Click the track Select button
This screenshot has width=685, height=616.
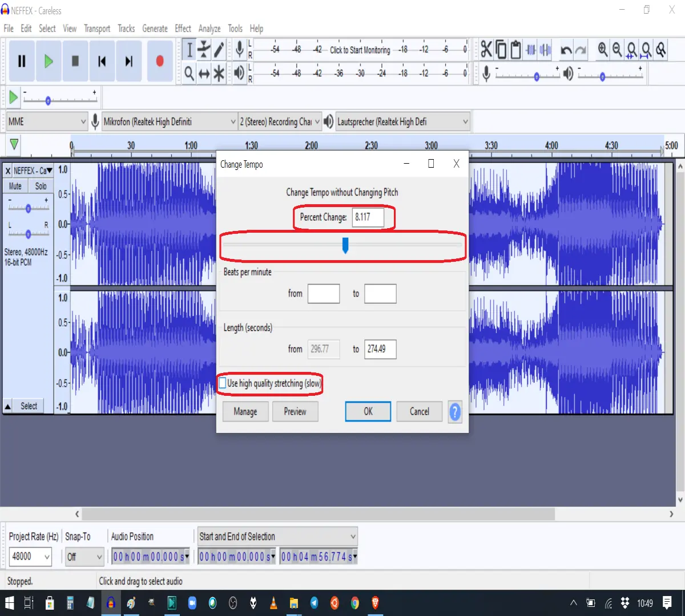pyautogui.click(x=29, y=406)
